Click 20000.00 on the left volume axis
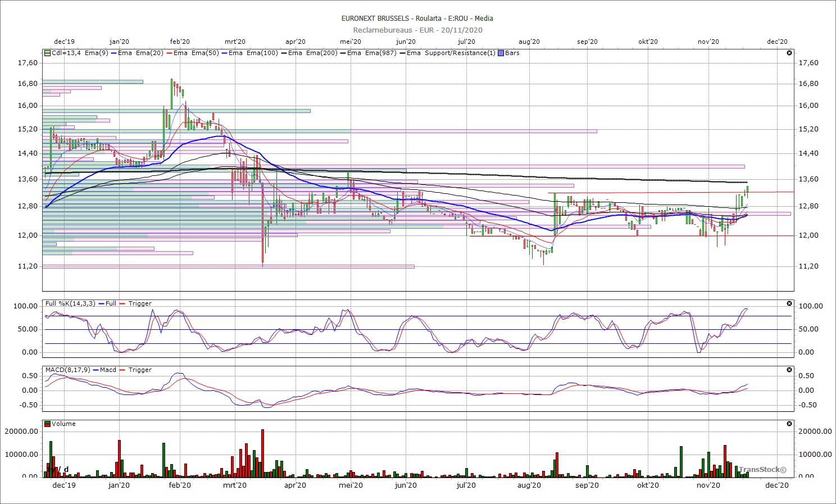836x504 pixels. click(21, 432)
